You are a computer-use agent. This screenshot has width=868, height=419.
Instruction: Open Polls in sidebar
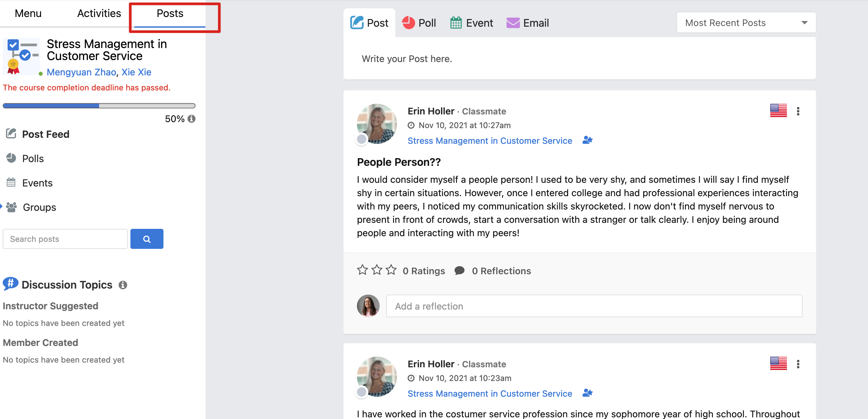coord(33,158)
